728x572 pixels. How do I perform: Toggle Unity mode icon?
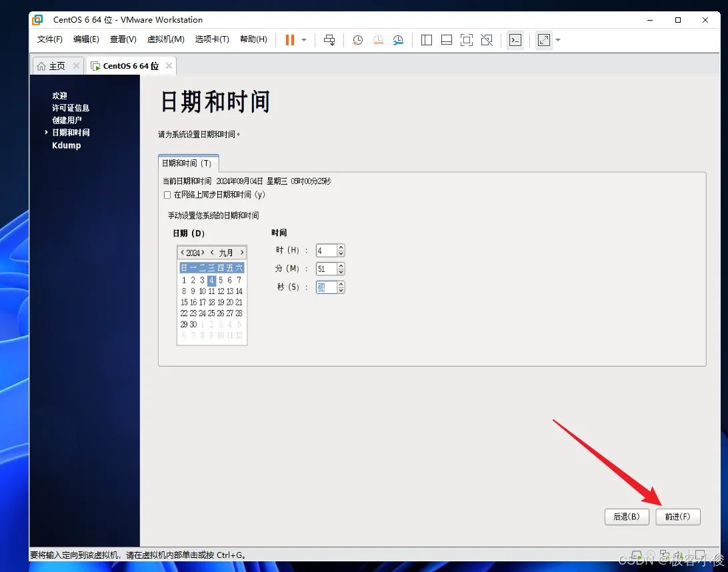[x=487, y=40]
